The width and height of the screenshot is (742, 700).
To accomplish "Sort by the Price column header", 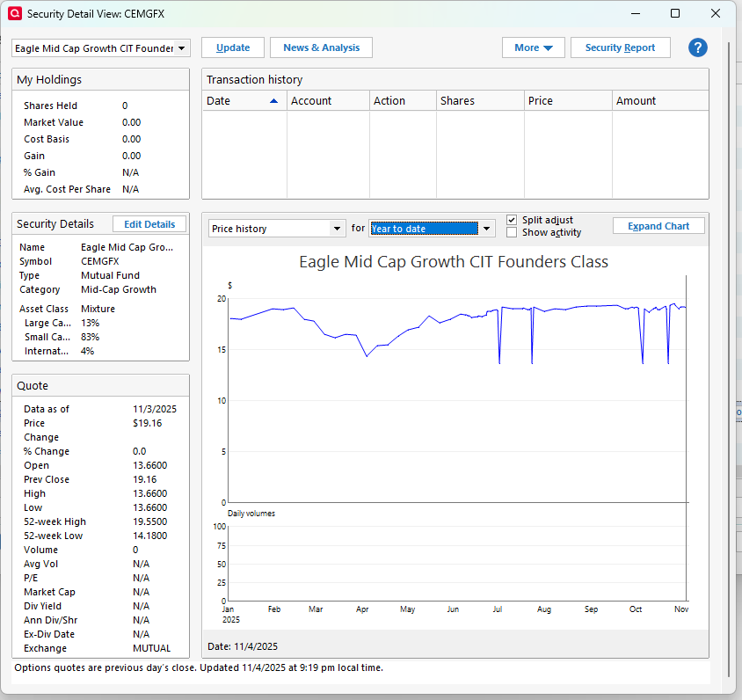I will pyautogui.click(x=568, y=101).
